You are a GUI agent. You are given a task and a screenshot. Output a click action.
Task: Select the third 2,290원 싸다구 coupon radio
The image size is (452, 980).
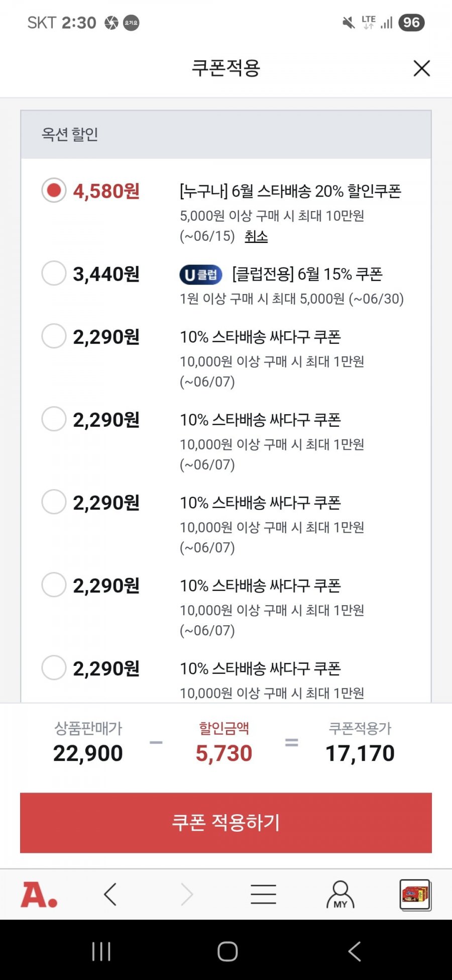[54, 502]
